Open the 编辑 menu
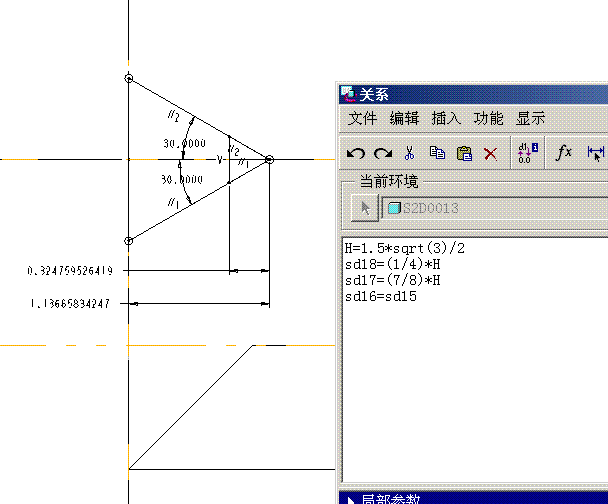The width and height of the screenshot is (608, 504). coord(405,118)
